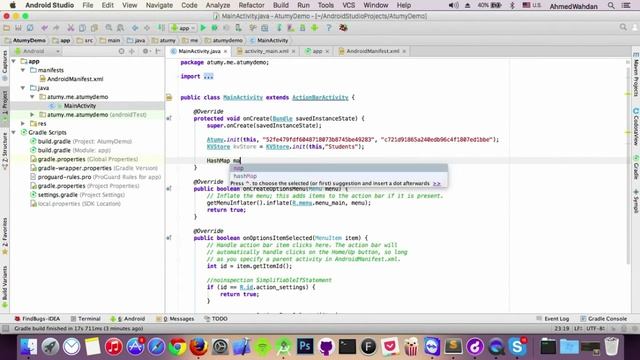640x360 pixels.
Task: Switch to activity_main.xml tab
Action: [266, 51]
